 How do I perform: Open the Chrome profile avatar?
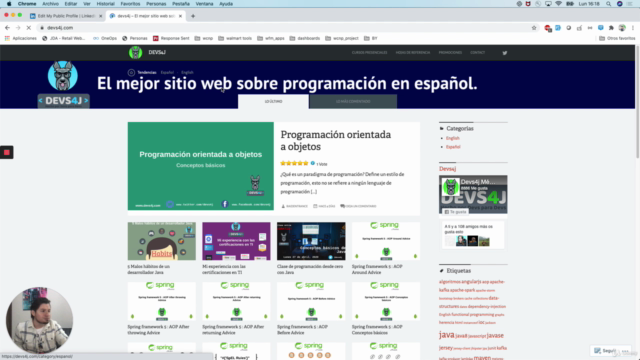622,28
